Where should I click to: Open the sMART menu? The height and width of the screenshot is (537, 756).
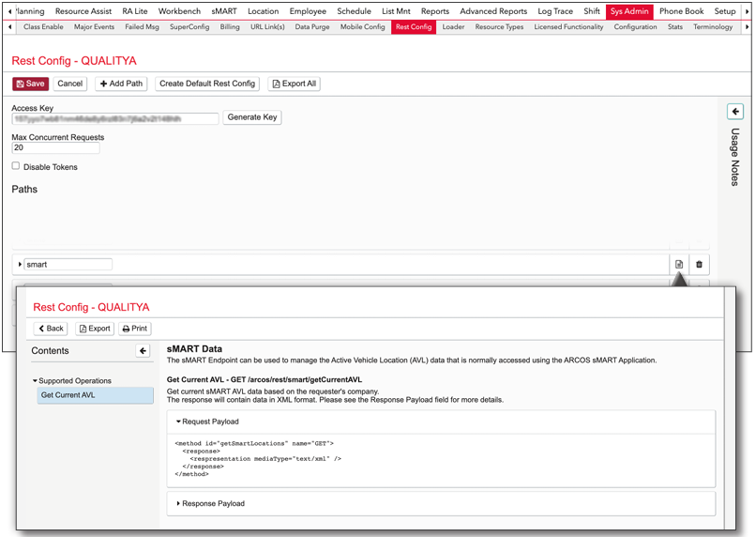[224, 11]
